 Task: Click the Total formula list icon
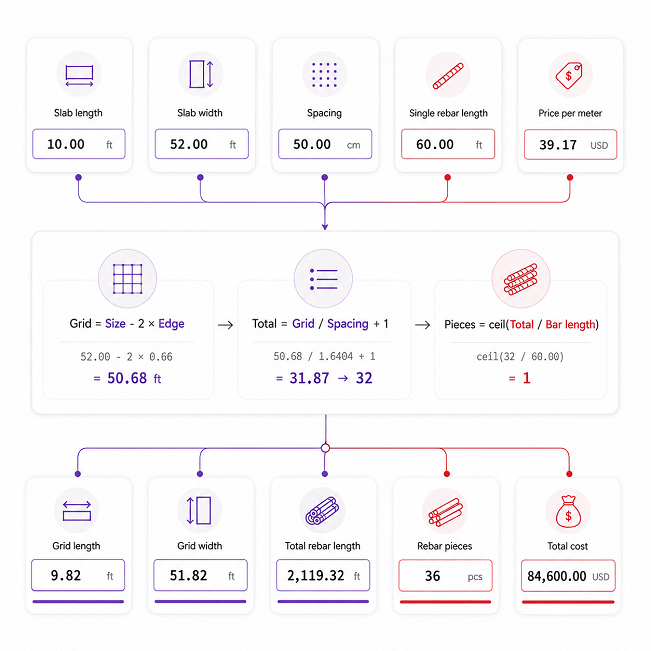[323, 279]
